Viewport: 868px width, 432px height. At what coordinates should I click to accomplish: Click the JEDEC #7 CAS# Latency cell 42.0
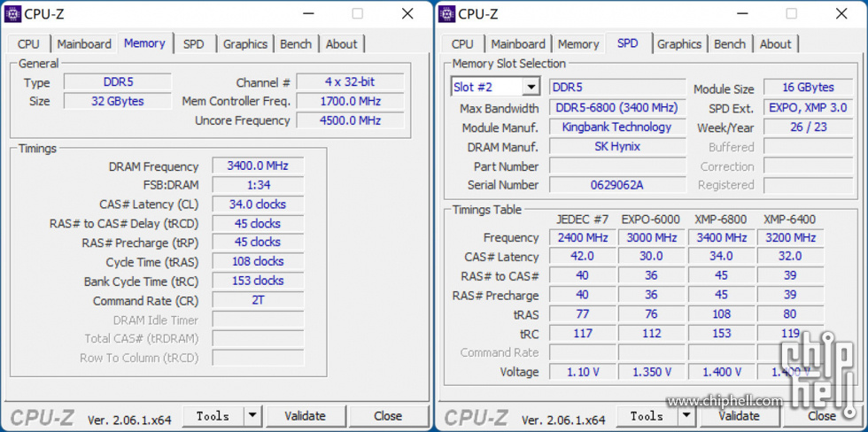pos(583,257)
